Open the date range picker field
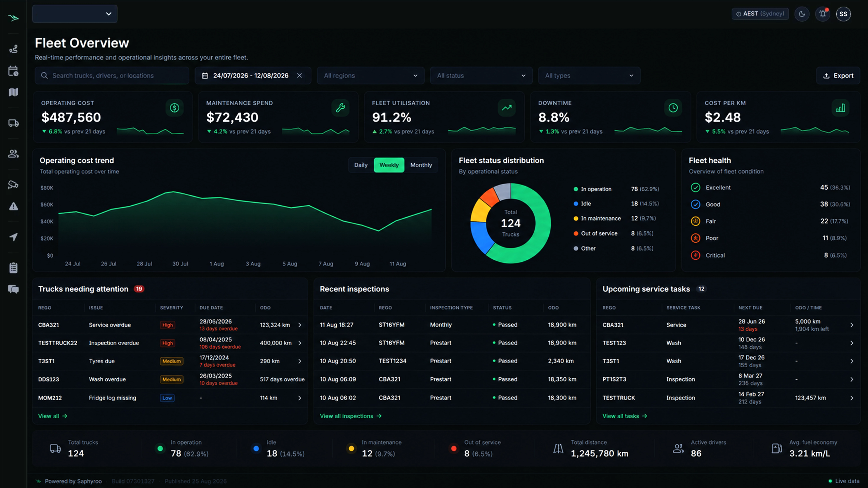 point(253,75)
